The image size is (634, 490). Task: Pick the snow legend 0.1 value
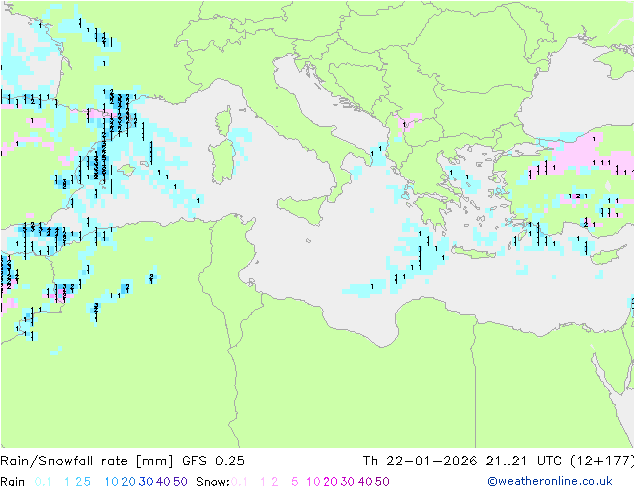point(239,482)
